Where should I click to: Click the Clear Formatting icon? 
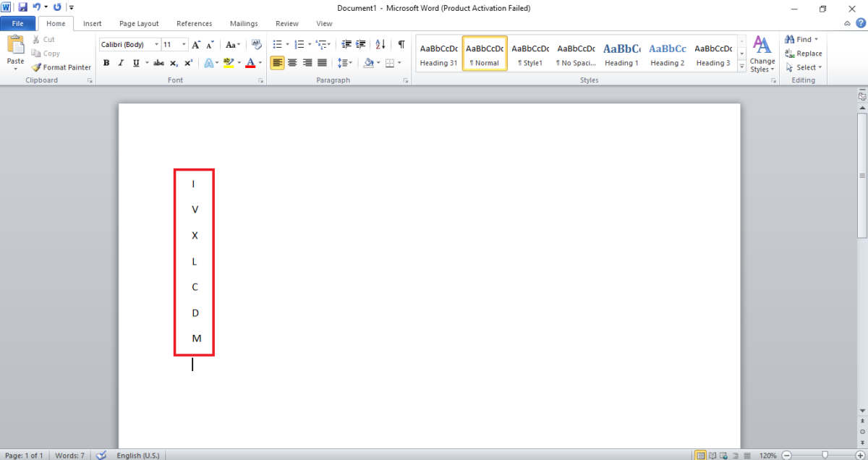[x=256, y=45]
